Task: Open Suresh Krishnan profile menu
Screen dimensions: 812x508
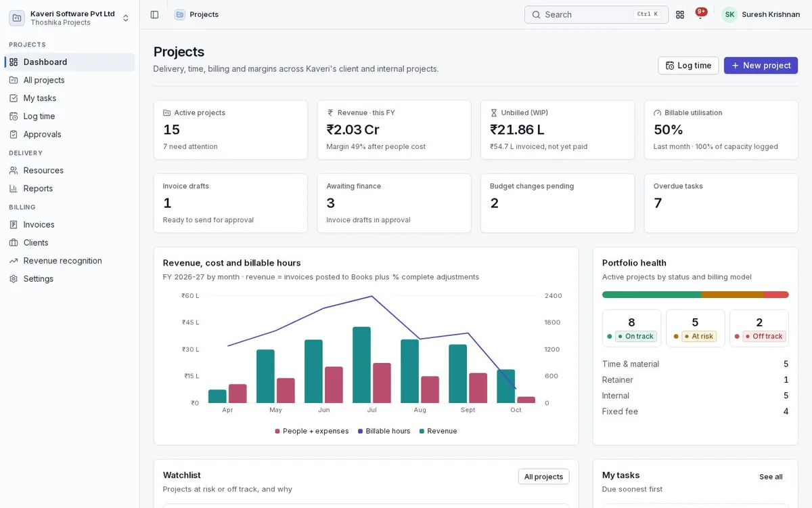Action: pyautogui.click(x=761, y=14)
